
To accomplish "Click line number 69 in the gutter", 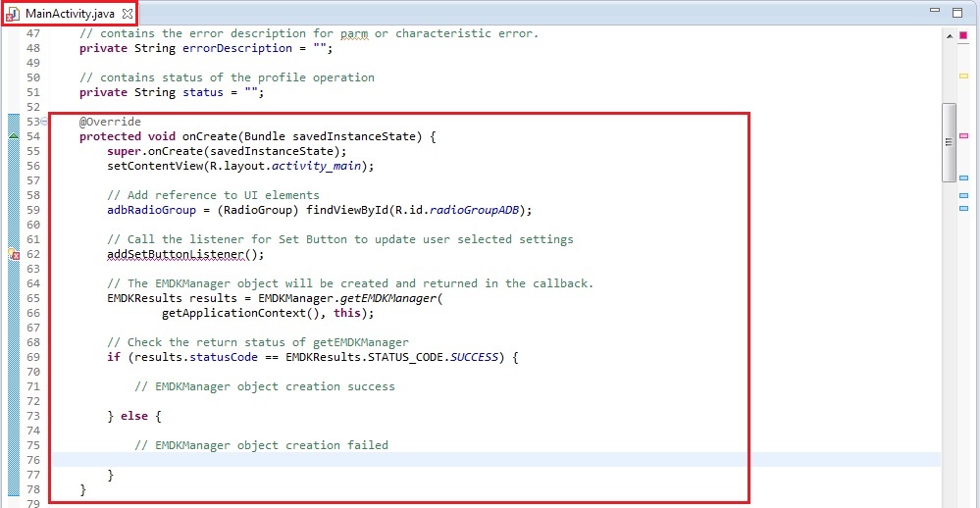I will click(32, 357).
